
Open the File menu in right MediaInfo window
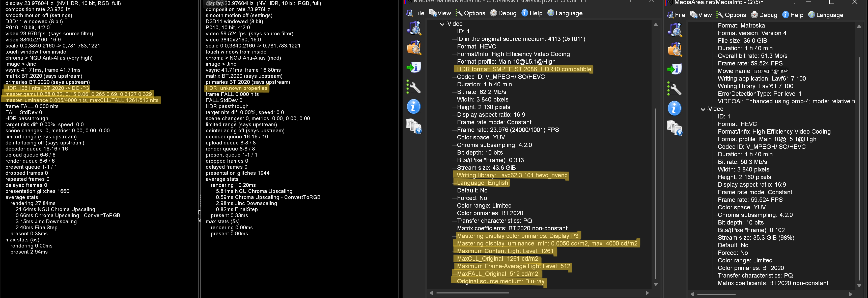click(x=676, y=15)
